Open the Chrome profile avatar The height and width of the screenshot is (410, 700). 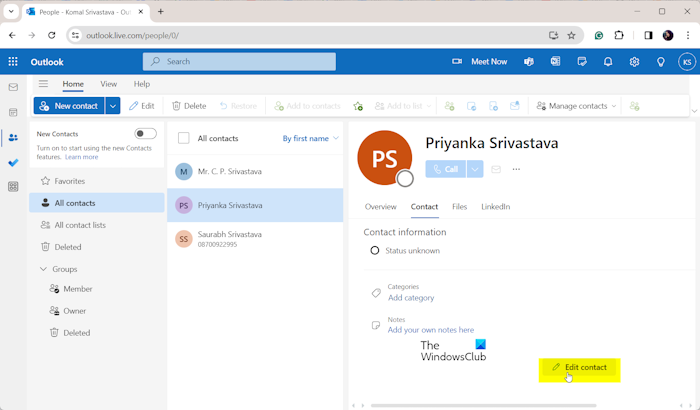[x=668, y=35]
